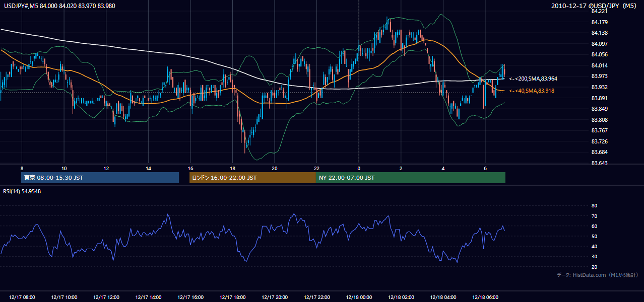The height and width of the screenshot is (302, 644).
Task: Click the 12/17 08:00 bottom date label
Action: pos(22,297)
